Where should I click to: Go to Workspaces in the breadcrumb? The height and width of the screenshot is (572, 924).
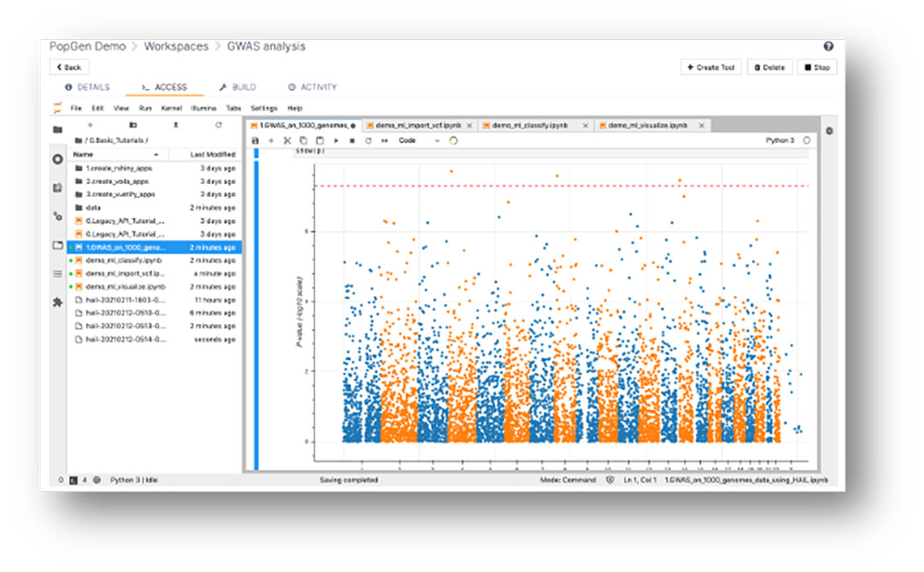176,47
